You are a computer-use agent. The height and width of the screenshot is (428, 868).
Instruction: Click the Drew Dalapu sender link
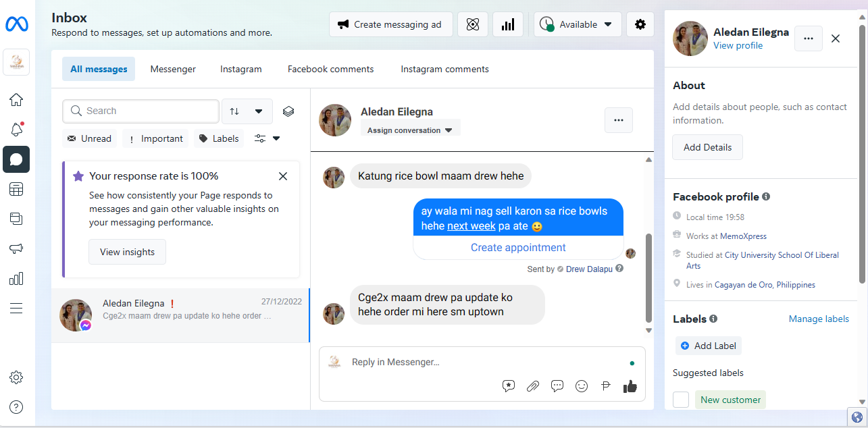coord(590,269)
